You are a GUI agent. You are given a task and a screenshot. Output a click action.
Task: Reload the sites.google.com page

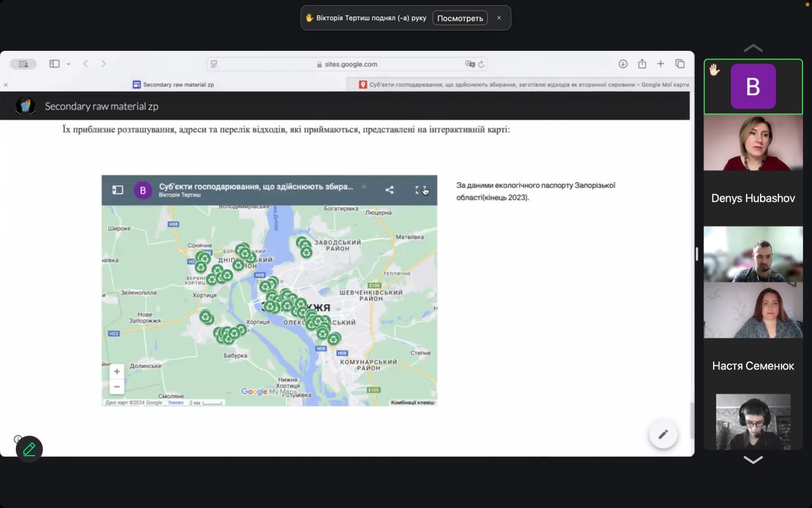[x=481, y=64]
